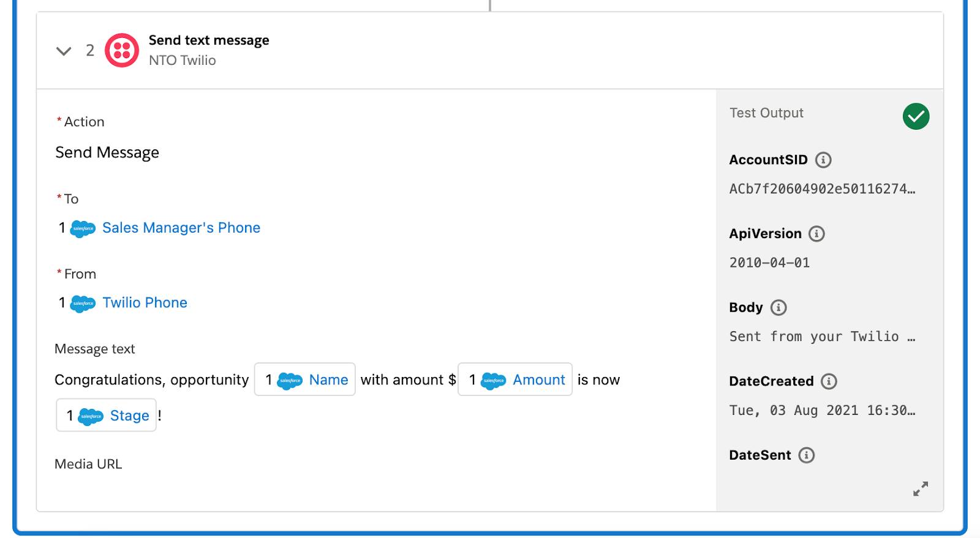Click the Salesforce cloud icon in Amount pill
The height and width of the screenshot is (538, 980).
click(x=494, y=381)
